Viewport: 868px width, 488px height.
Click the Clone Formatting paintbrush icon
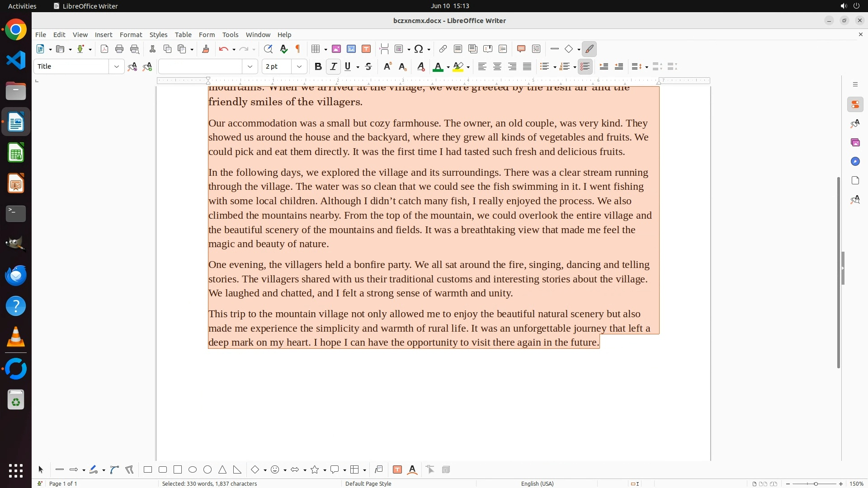tap(206, 49)
